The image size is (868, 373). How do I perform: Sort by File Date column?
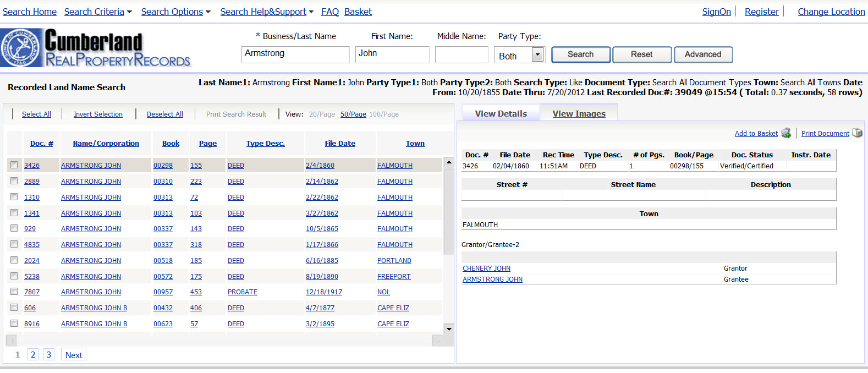pos(340,143)
